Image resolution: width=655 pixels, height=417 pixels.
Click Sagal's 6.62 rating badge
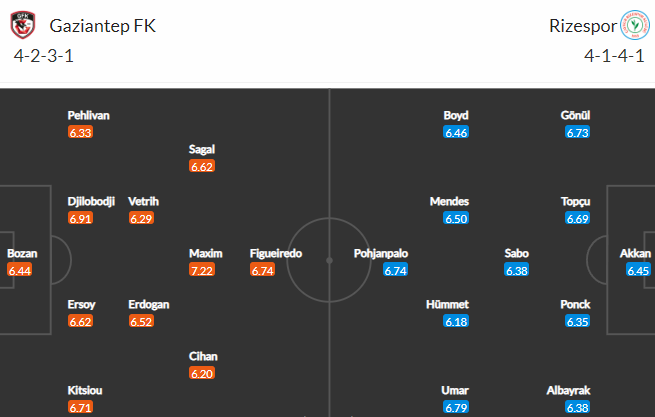click(x=202, y=166)
